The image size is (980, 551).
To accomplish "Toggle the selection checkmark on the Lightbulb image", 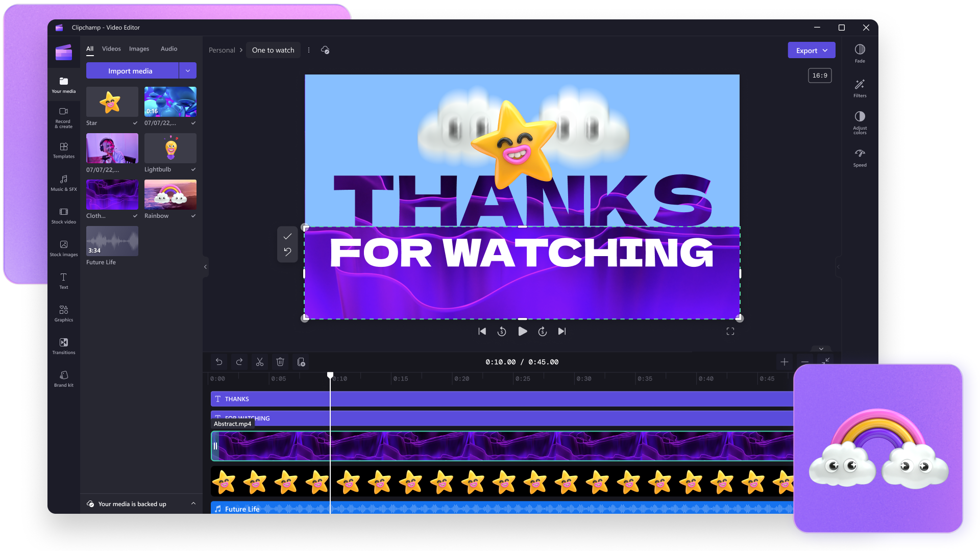I will (193, 169).
